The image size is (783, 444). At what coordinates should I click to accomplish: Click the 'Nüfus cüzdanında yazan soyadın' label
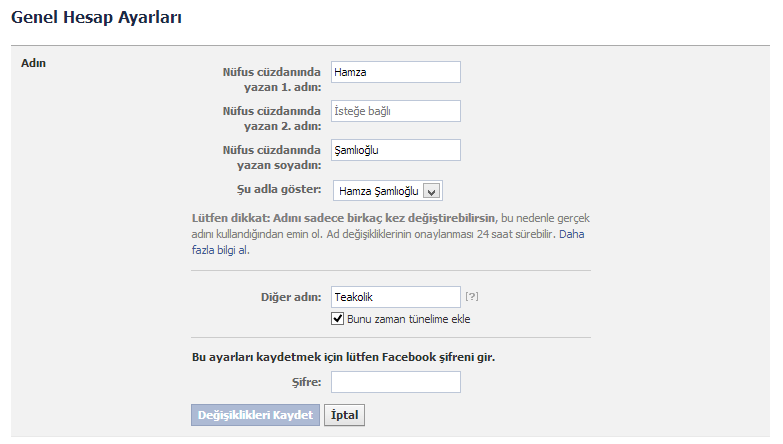(x=272, y=157)
